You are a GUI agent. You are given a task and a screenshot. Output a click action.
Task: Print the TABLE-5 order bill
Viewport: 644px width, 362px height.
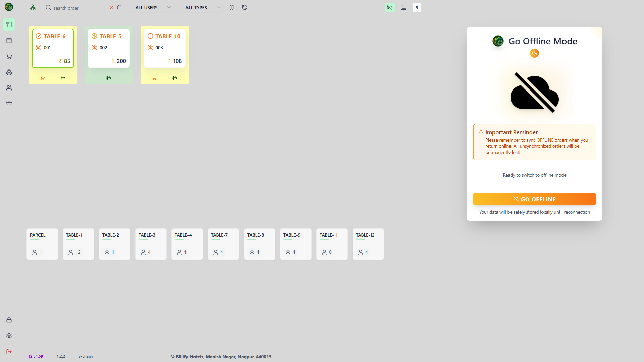tap(108, 78)
